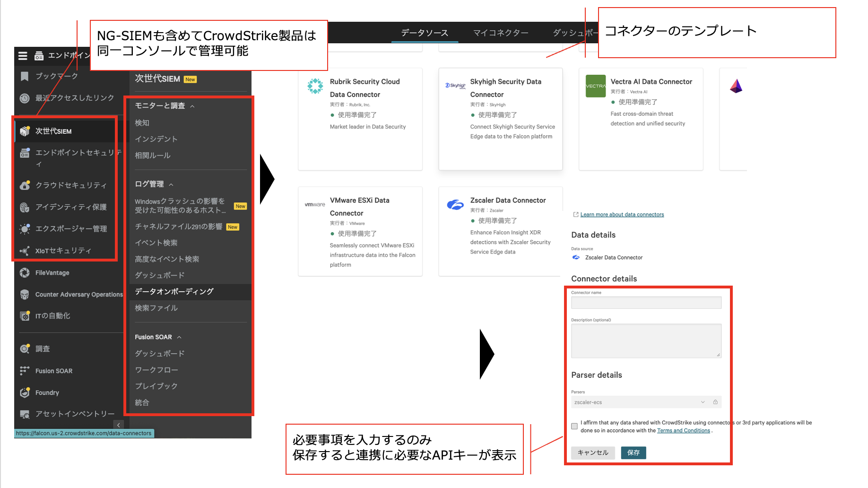Screen dimensions: 868x488
Task: Open ワークフロー under Fusion SOAR
Action: (x=156, y=370)
